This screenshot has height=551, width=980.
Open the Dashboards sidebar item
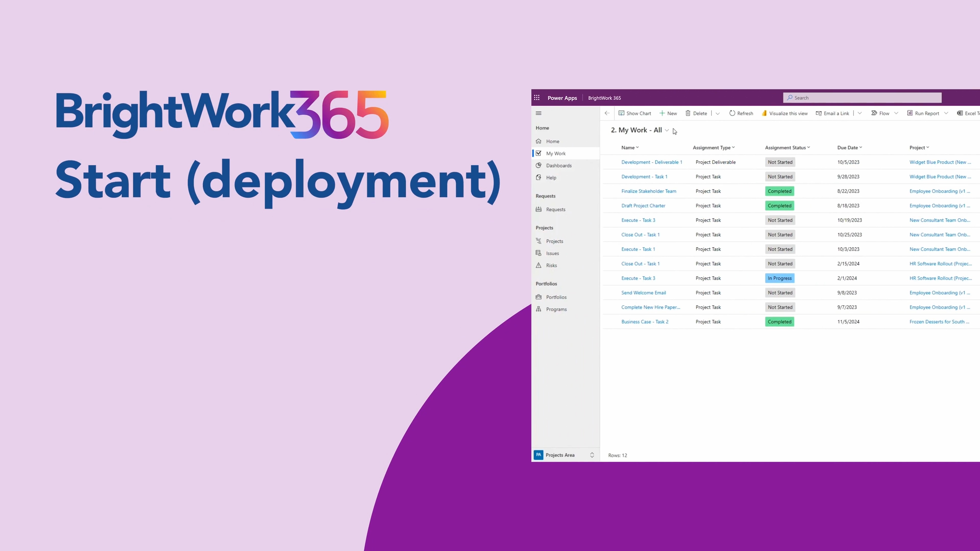(x=558, y=165)
